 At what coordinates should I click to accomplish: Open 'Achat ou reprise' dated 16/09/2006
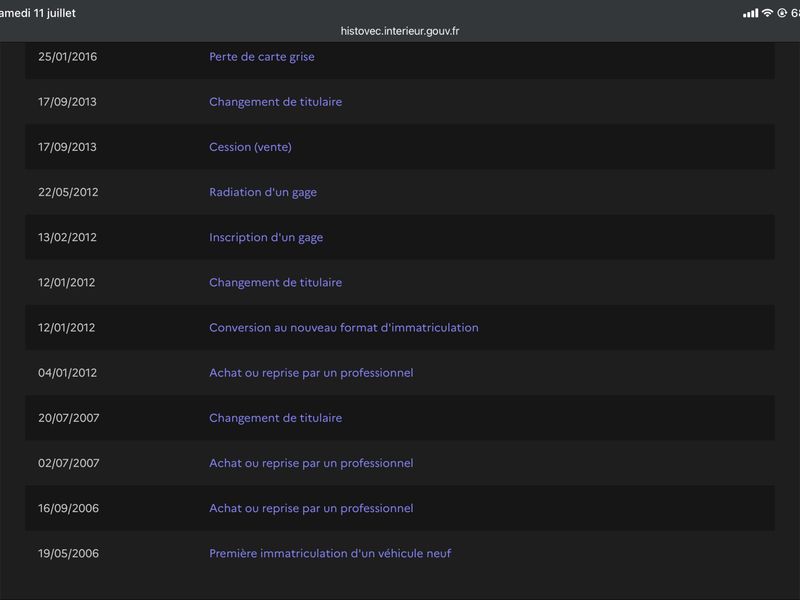click(x=311, y=508)
